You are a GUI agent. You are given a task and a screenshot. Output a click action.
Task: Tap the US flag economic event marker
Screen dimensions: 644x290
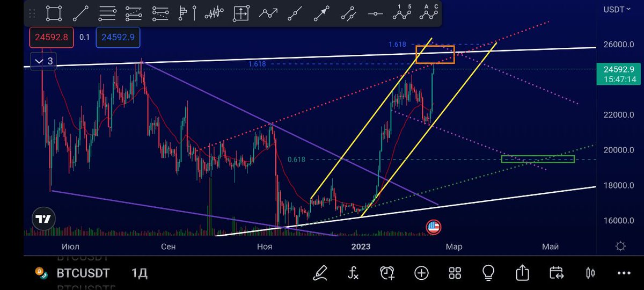tap(433, 227)
